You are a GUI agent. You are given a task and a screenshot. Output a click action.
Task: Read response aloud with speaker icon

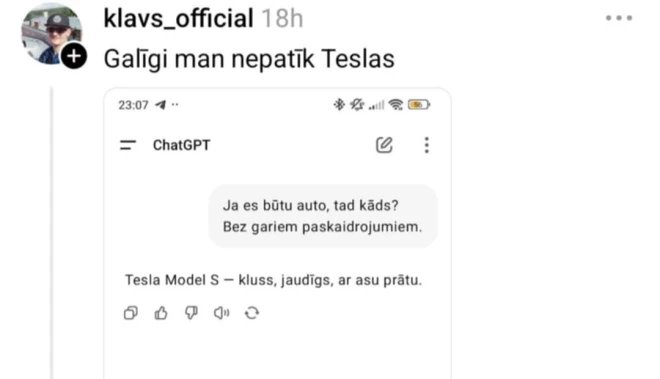pyautogui.click(x=221, y=313)
